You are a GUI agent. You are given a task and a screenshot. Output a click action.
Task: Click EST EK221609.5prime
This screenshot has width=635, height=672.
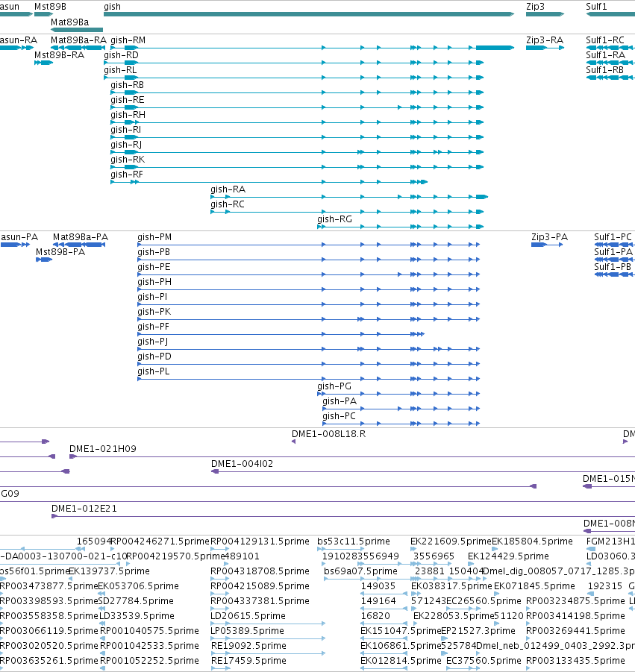coord(451,541)
